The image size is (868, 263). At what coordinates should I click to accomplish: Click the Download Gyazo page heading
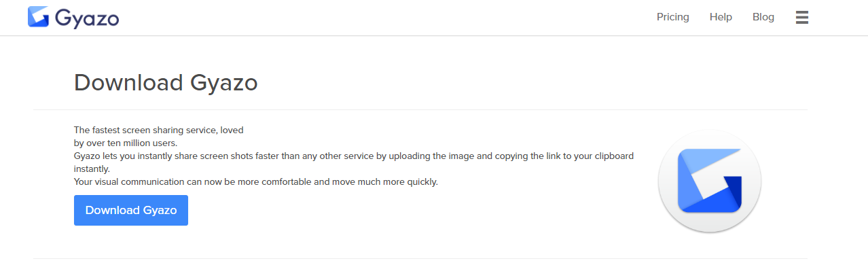166,83
